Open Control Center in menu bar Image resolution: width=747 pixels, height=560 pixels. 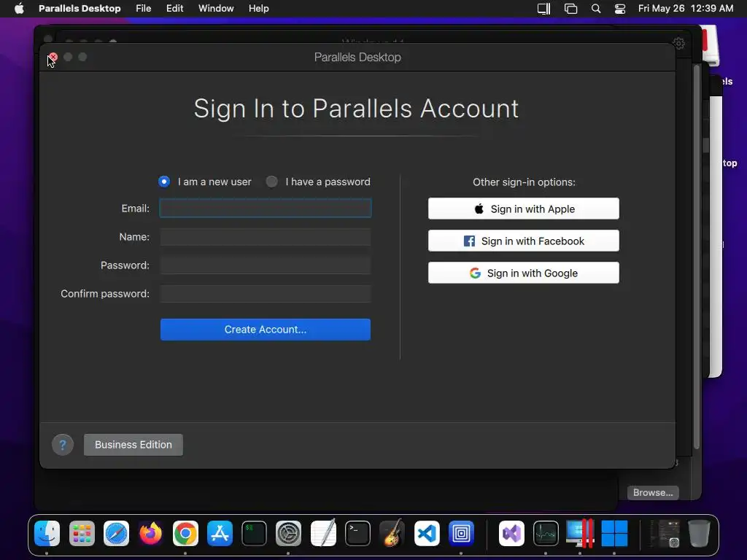click(x=620, y=9)
